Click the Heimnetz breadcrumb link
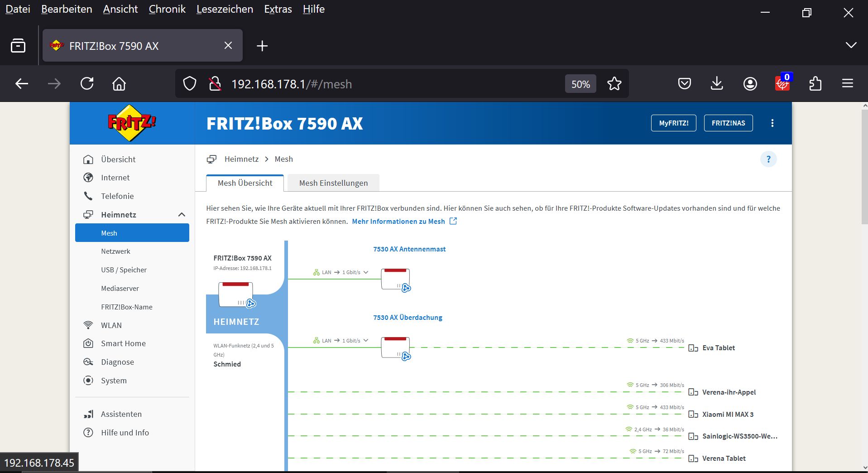Screen dimensions: 868x473 [241, 159]
